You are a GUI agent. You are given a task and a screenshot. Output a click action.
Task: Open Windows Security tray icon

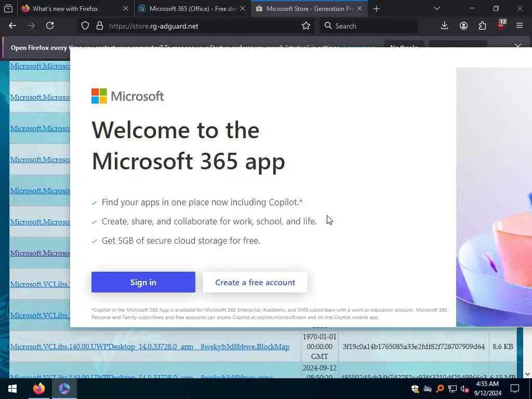click(415, 389)
